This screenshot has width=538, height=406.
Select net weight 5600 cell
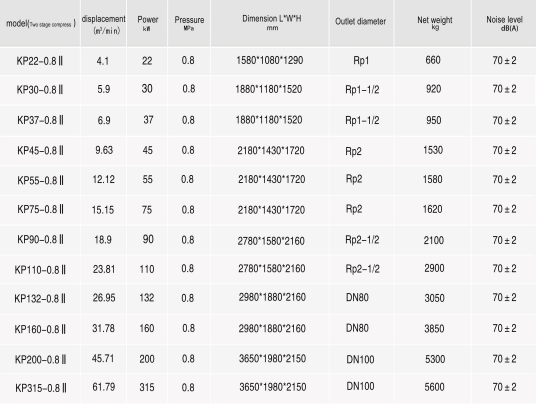(x=434, y=387)
